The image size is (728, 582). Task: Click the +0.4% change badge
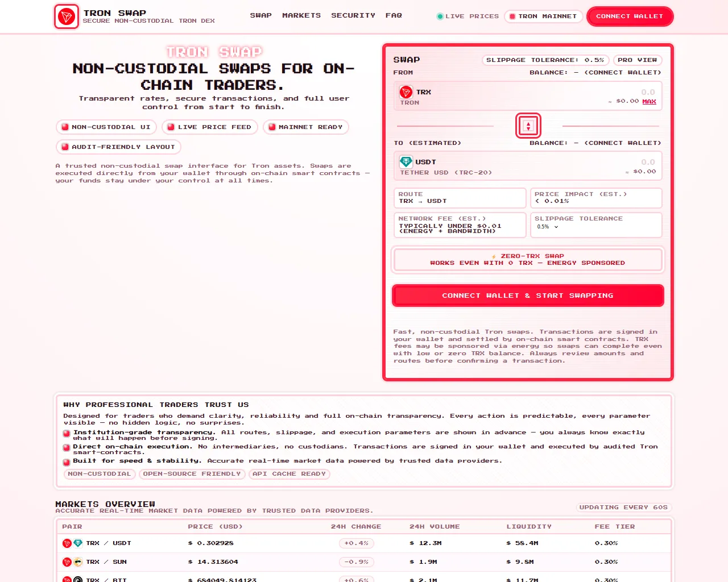(x=356, y=543)
